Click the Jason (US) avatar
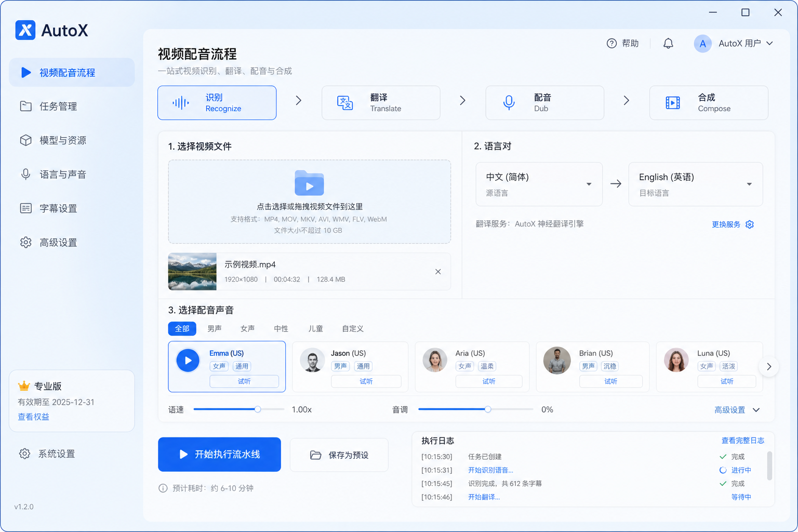The width and height of the screenshot is (798, 532). pyautogui.click(x=312, y=360)
